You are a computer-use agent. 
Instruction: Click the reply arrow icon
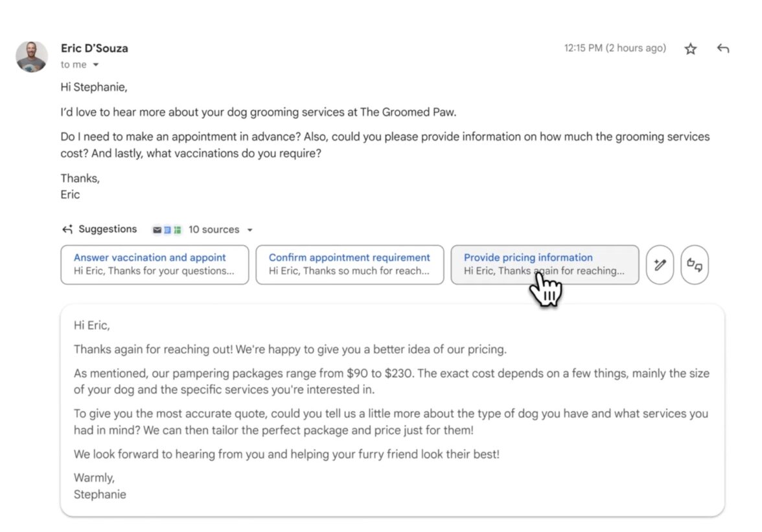pos(723,49)
